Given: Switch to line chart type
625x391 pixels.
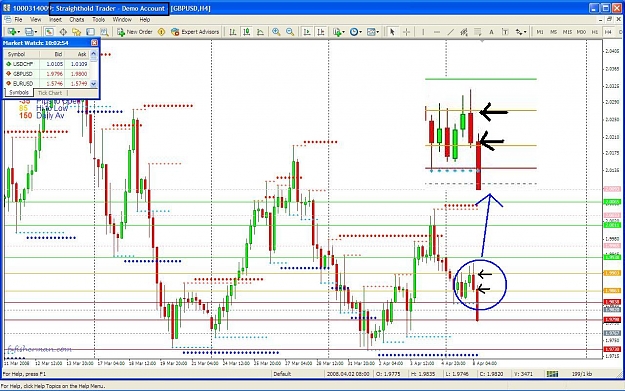Looking at the screenshot, I should (x=260, y=32).
